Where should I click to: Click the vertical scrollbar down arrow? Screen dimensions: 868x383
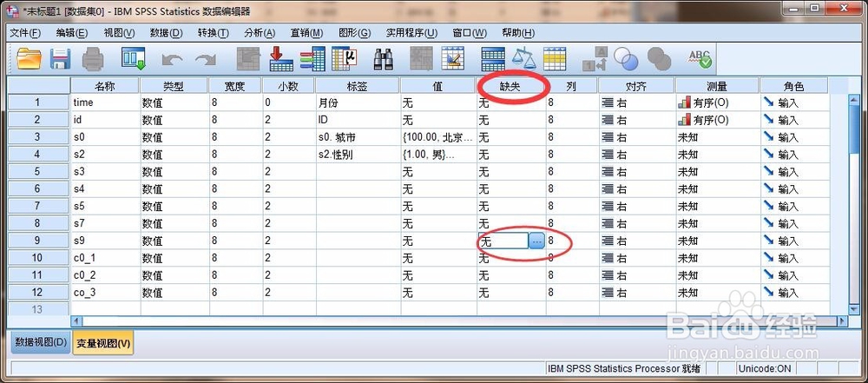coord(853,311)
